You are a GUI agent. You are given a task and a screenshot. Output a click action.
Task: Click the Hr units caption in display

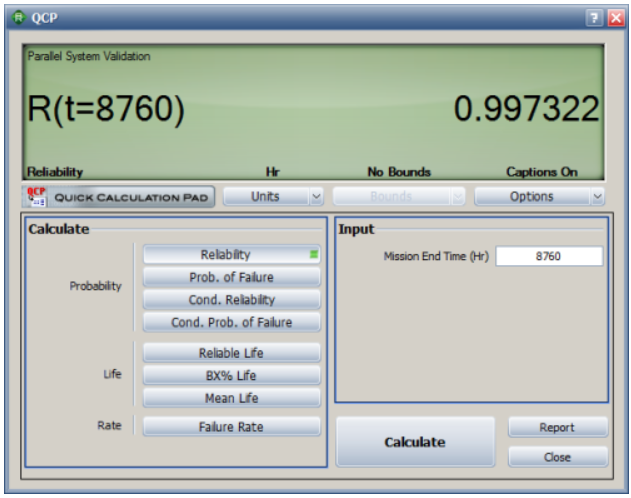coord(272,172)
